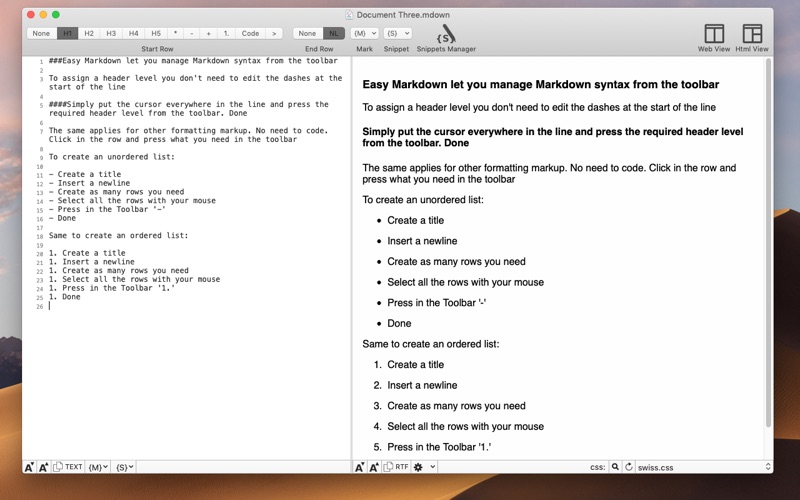Click the CSS search magnifier icon
This screenshot has height=500, width=800.
615,467
